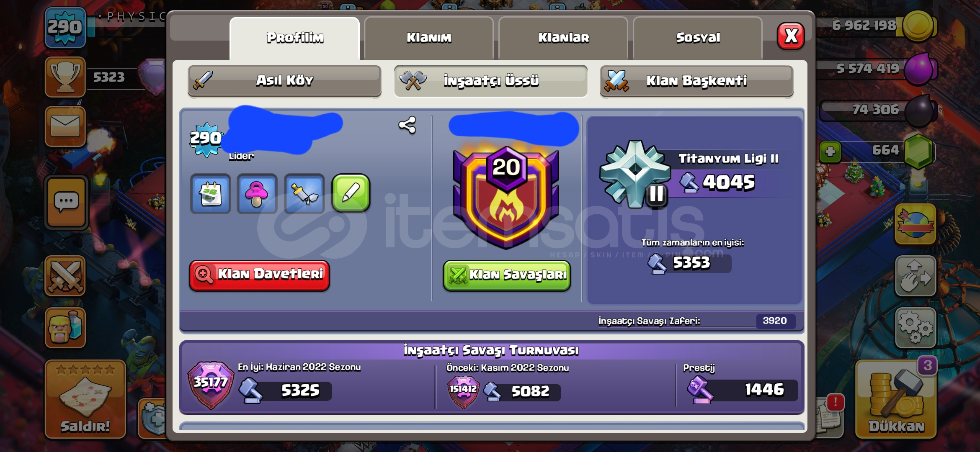This screenshot has width=980, height=452.
Task: Click the crossed swords icon in the left sidebar
Action: pos(65,276)
